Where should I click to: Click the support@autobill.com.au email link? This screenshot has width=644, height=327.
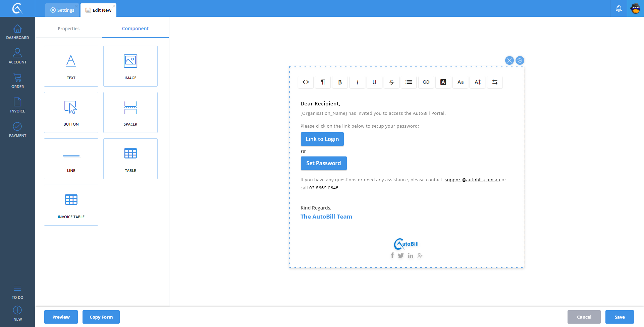(472, 180)
